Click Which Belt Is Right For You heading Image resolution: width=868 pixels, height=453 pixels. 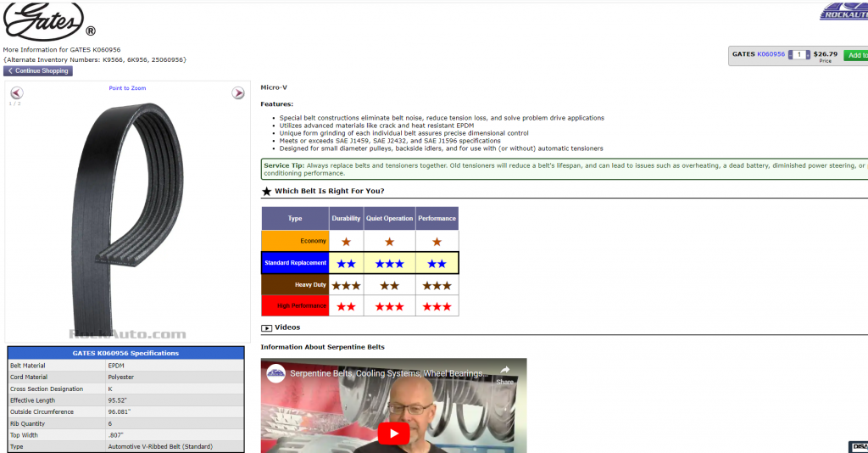coord(330,191)
